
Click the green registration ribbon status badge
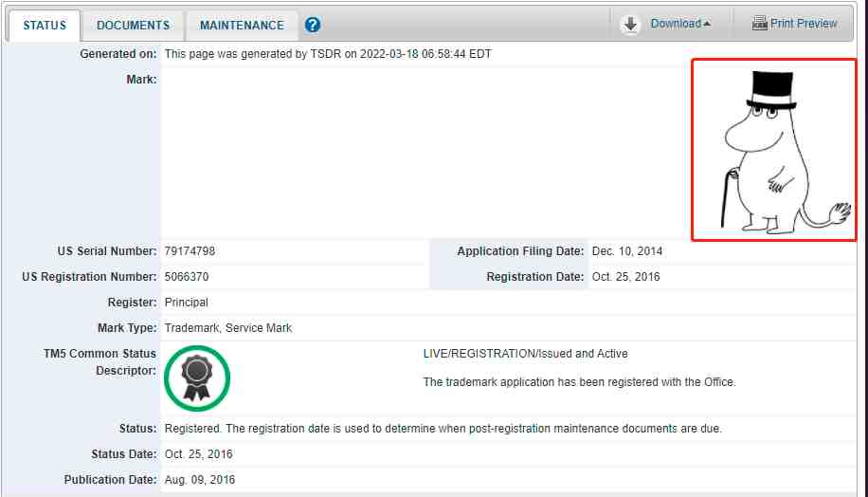click(x=197, y=378)
